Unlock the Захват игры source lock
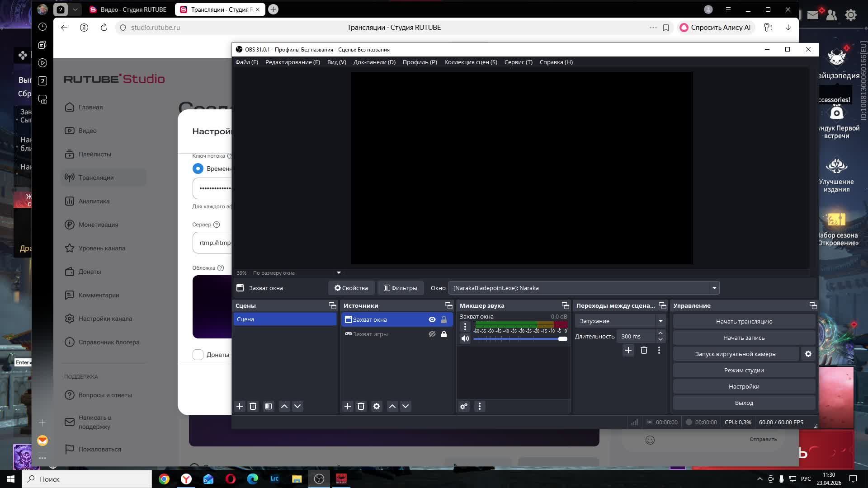 click(x=444, y=334)
